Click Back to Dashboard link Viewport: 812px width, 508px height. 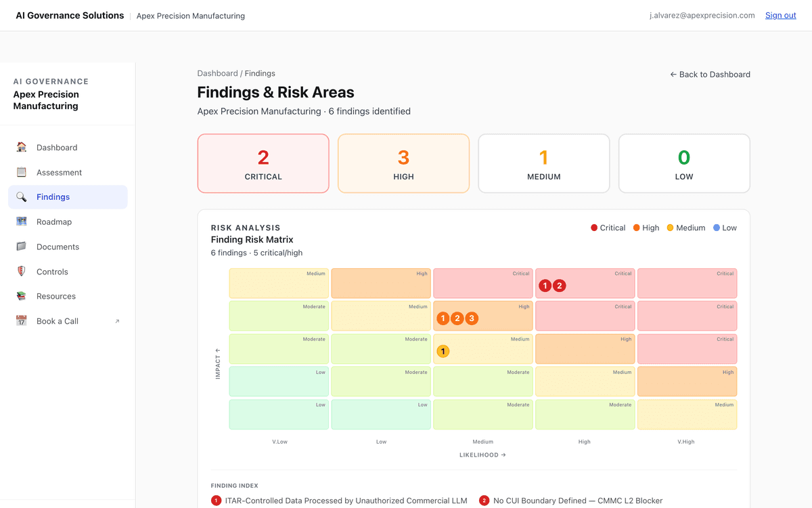coord(710,75)
